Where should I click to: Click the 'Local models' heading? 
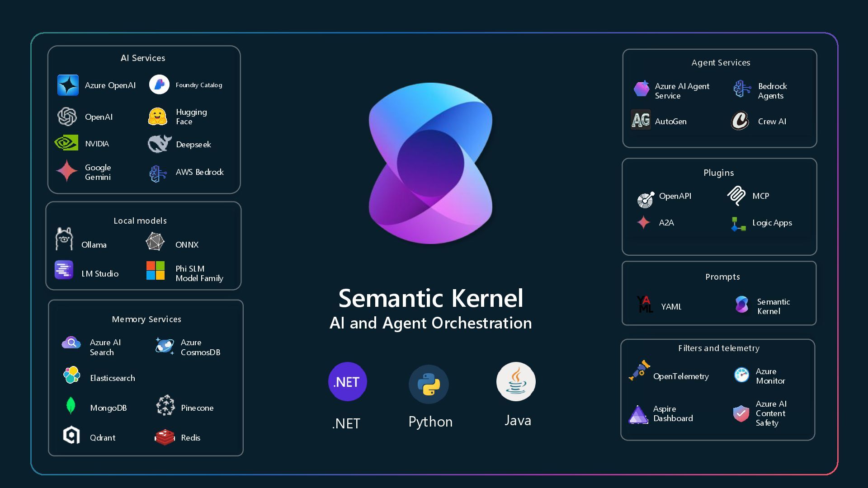[140, 221]
